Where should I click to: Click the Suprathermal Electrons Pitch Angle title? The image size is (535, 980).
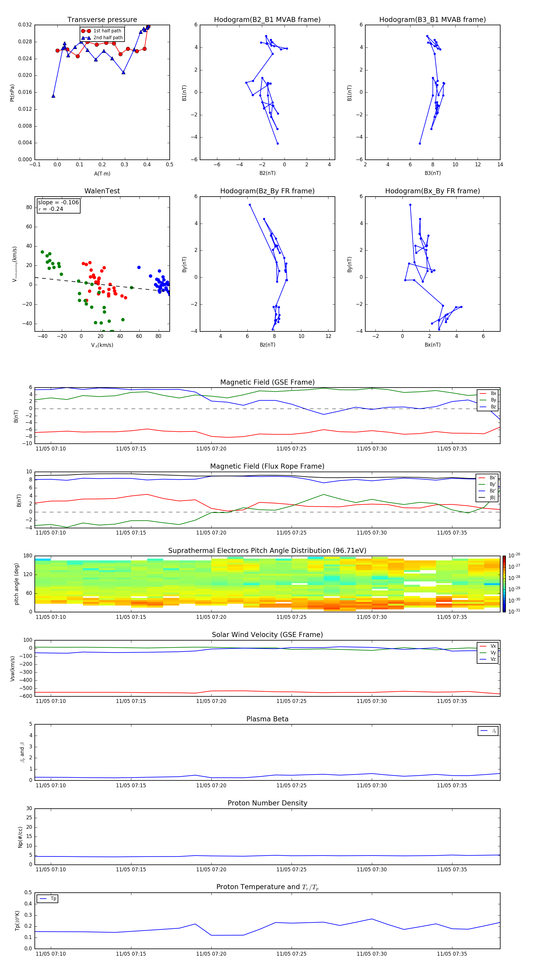point(267,551)
